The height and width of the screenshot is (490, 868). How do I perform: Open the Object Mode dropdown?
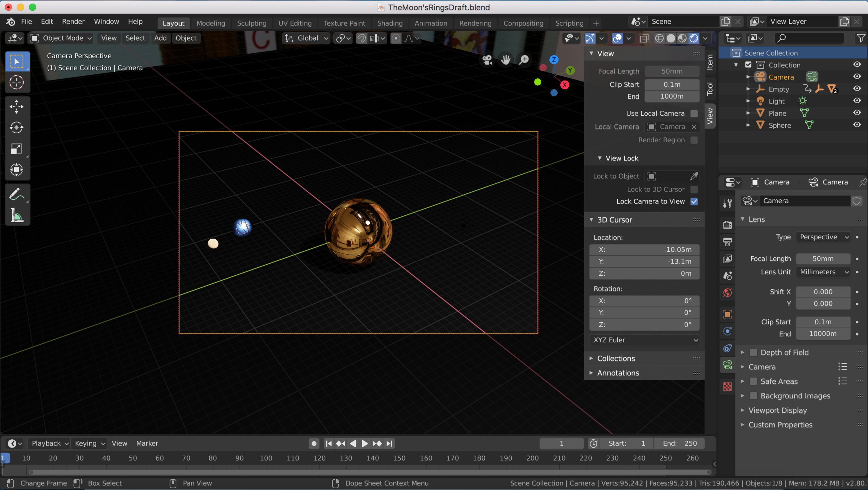pos(61,38)
